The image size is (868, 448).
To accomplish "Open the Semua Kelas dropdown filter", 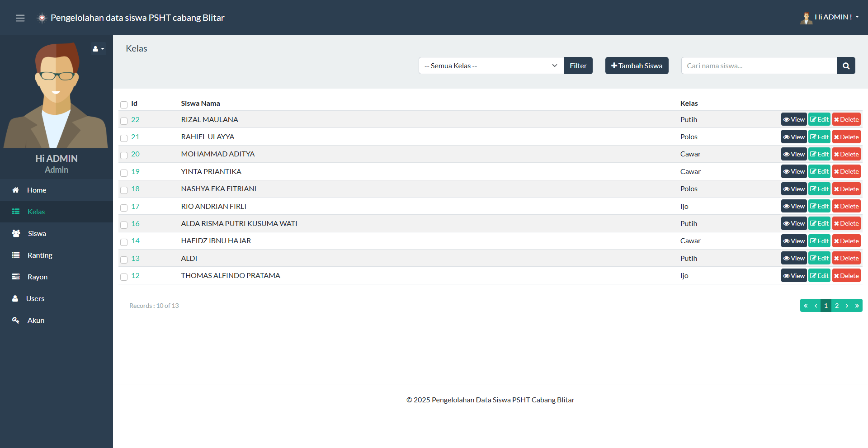I will pyautogui.click(x=491, y=66).
